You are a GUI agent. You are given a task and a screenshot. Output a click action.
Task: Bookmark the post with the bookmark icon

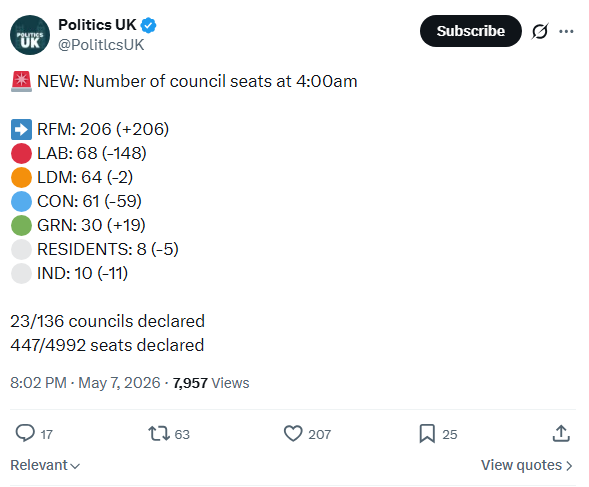[427, 434]
